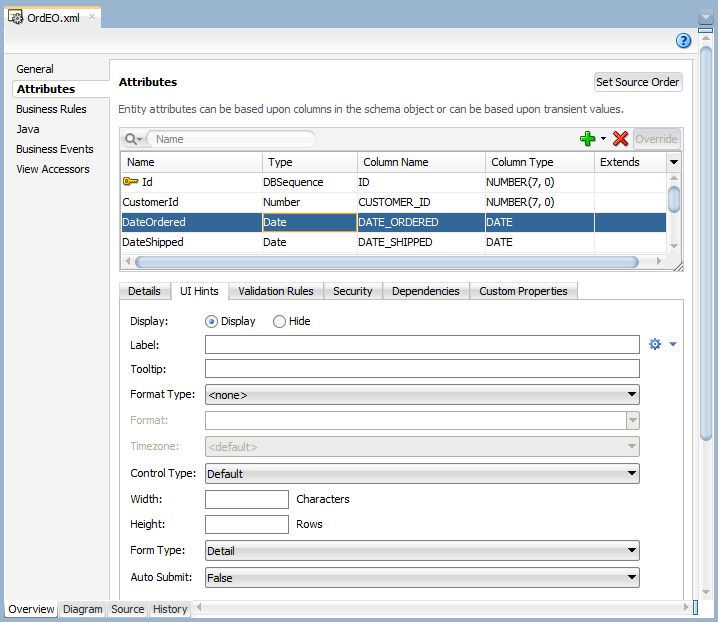718x622 pixels.
Task: Open the Java page in the sidebar
Action: (28, 129)
